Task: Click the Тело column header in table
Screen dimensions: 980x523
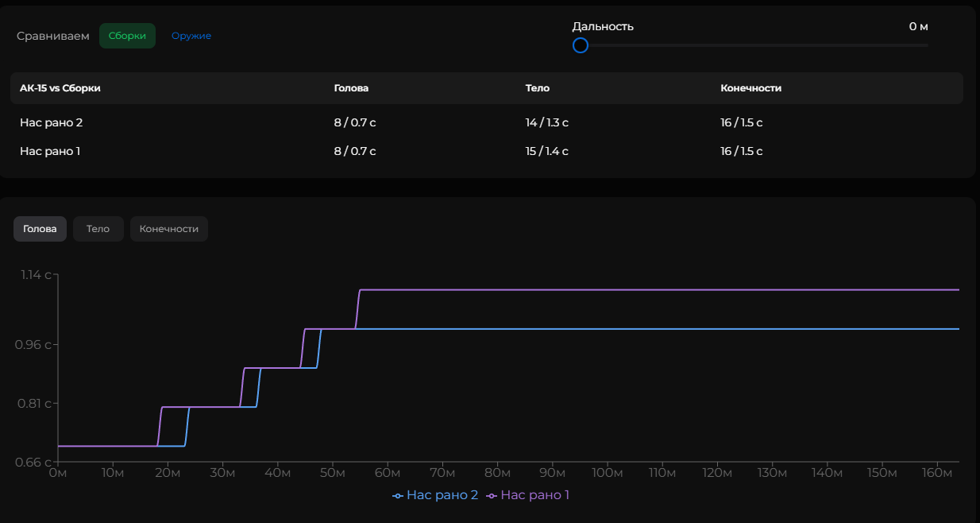Action: [x=537, y=88]
